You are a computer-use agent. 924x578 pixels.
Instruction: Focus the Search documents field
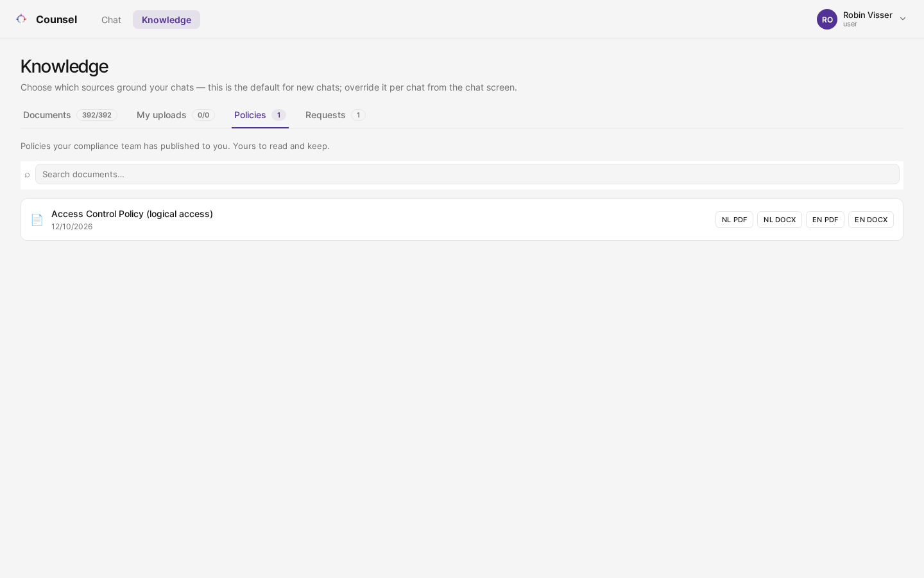tap(467, 174)
